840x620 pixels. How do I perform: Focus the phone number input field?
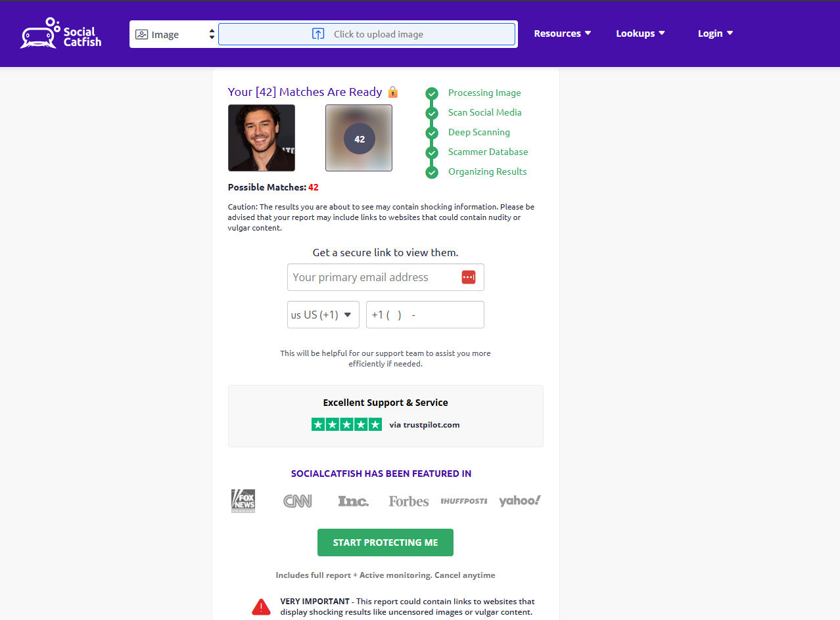(425, 315)
